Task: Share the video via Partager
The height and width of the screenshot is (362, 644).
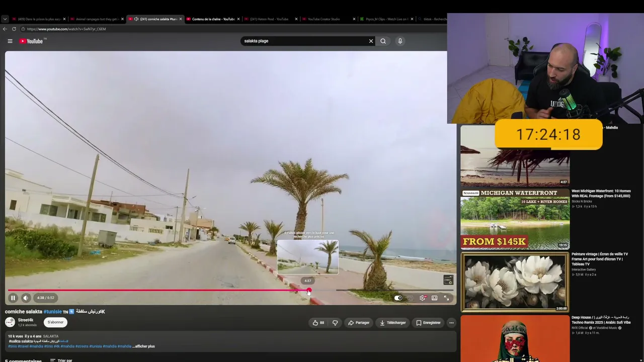Action: pos(359,323)
